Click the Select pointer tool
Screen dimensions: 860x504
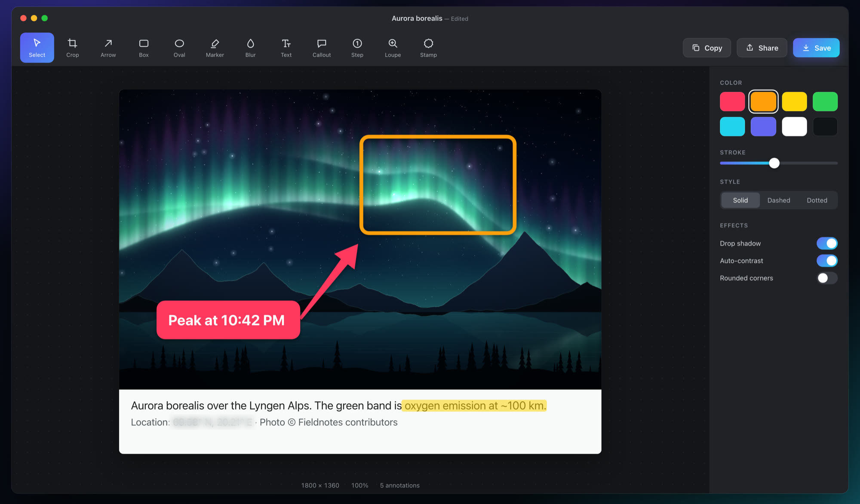click(37, 48)
